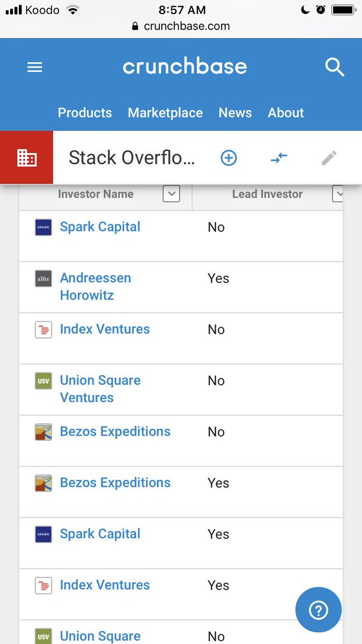Select the News menu item
The height and width of the screenshot is (644, 362).
[235, 113]
